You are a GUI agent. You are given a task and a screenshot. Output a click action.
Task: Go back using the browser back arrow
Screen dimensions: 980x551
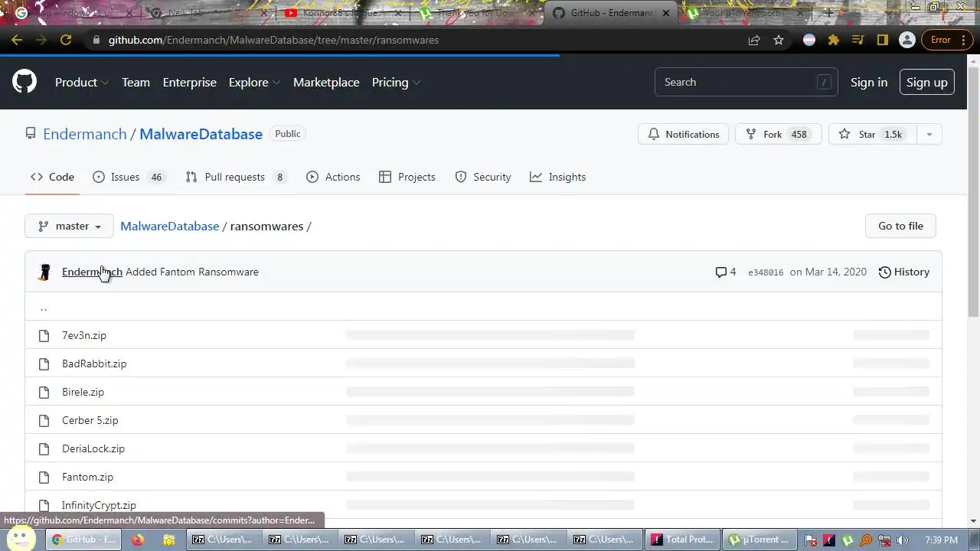(17, 40)
